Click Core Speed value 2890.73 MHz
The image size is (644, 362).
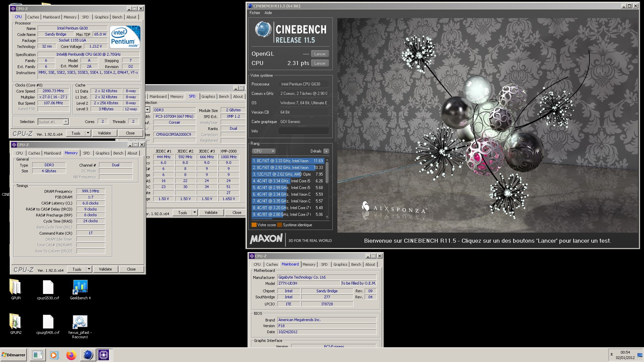(53, 91)
